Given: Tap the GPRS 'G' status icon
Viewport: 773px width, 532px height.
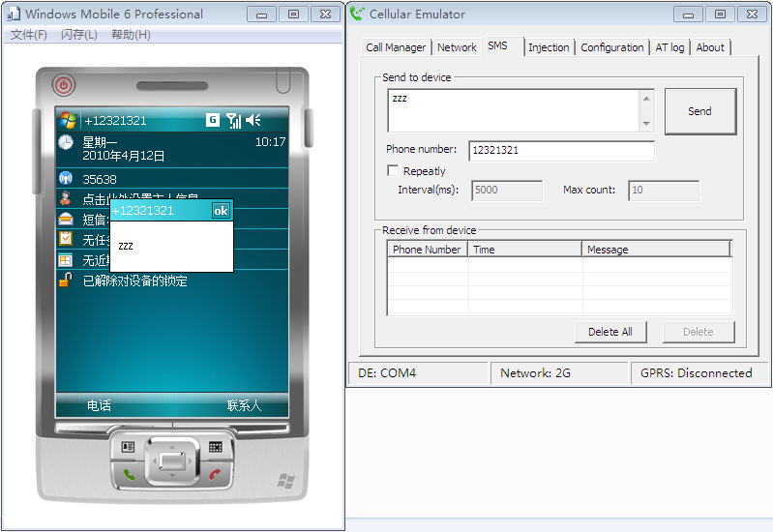Looking at the screenshot, I should [x=213, y=120].
